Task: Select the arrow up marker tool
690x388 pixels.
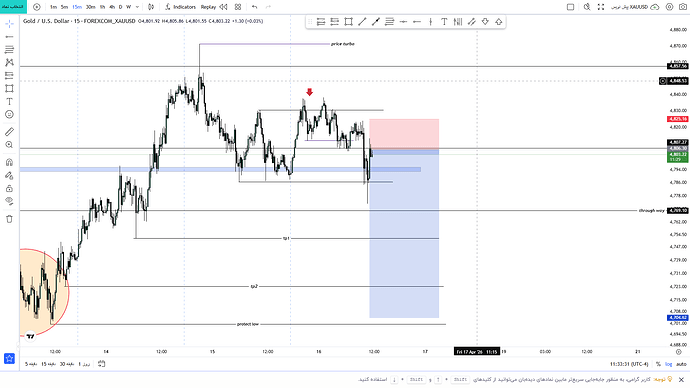Action: tap(499, 22)
